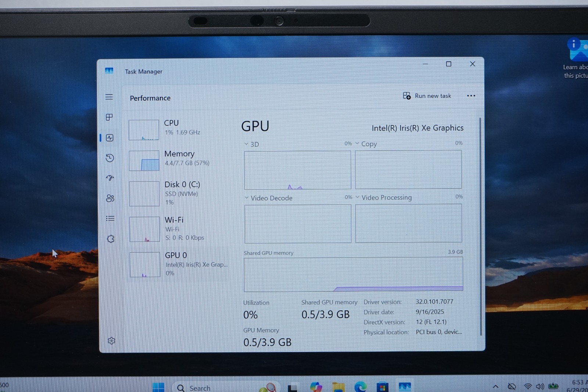This screenshot has height=392, width=588.
Task: Click the Task Manager taskbar icon
Action: point(405,387)
